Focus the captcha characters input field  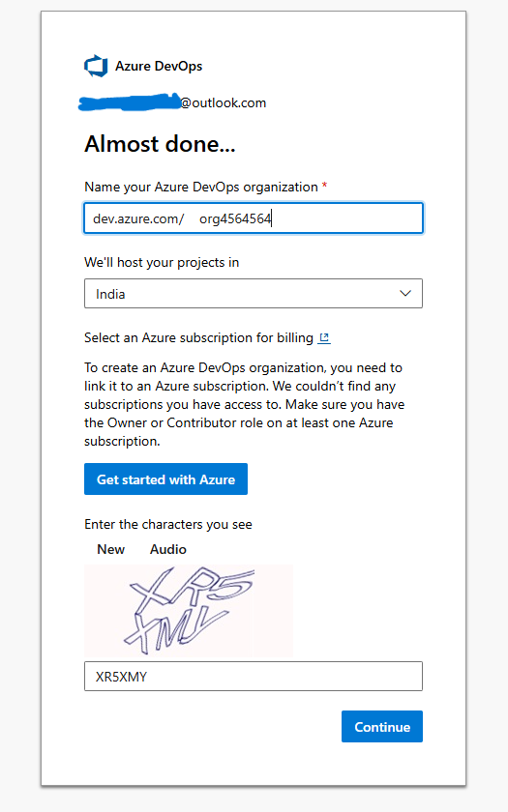point(254,677)
